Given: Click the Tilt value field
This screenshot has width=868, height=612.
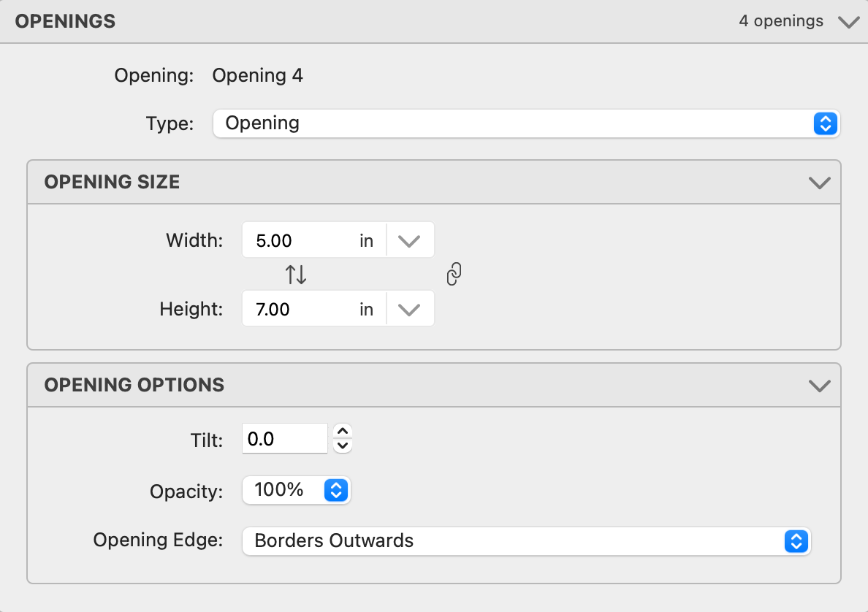Looking at the screenshot, I should pyautogui.click(x=285, y=438).
